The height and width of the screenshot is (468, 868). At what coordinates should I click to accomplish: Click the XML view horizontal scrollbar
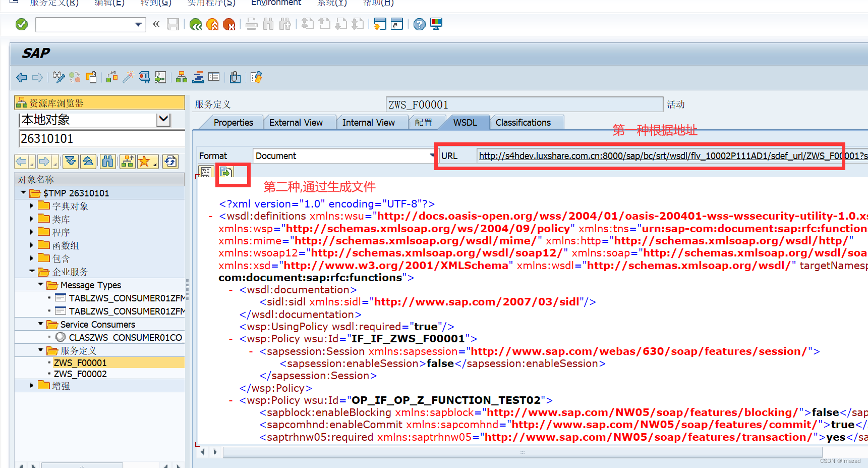(523, 452)
